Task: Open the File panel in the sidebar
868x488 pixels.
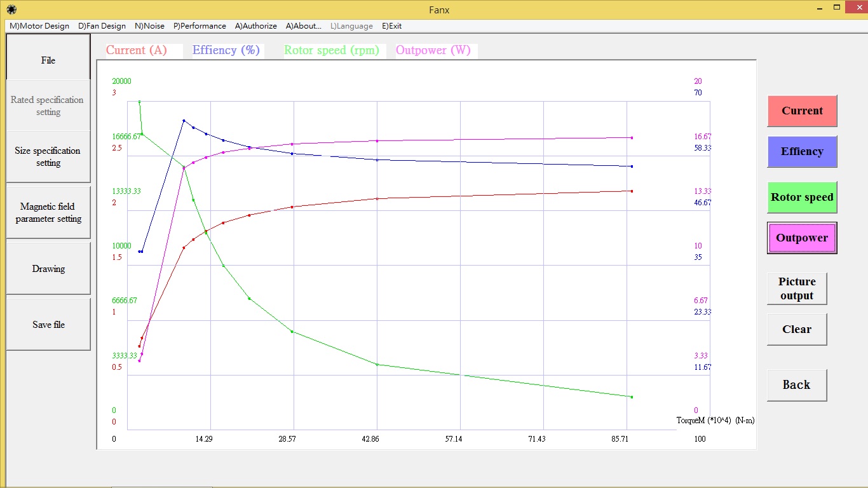Action: [48, 60]
